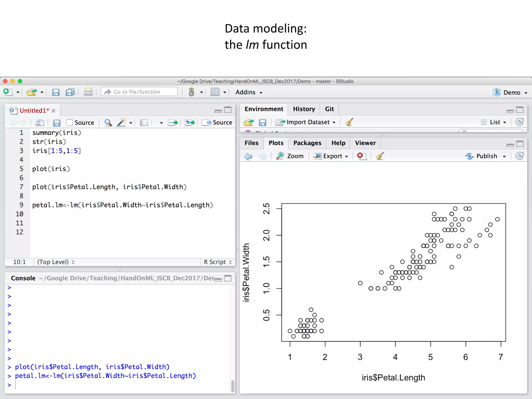Viewport: 532px width, 399px height.
Task: Click Save All documents icon
Action: click(70, 92)
